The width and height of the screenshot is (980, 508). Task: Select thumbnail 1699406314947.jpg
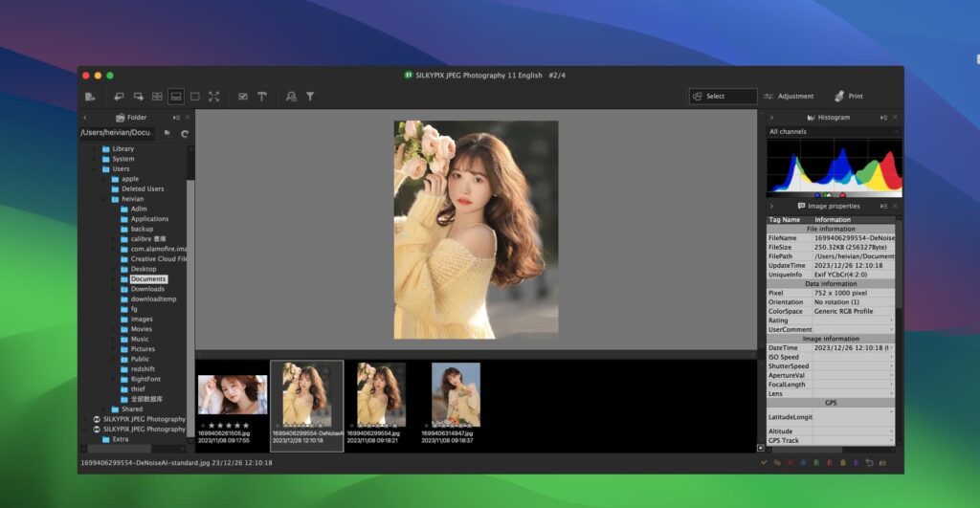(x=456, y=405)
